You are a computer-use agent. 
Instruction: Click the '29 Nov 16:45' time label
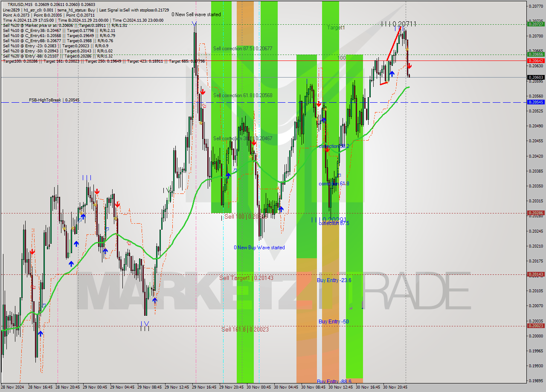pos(204,387)
